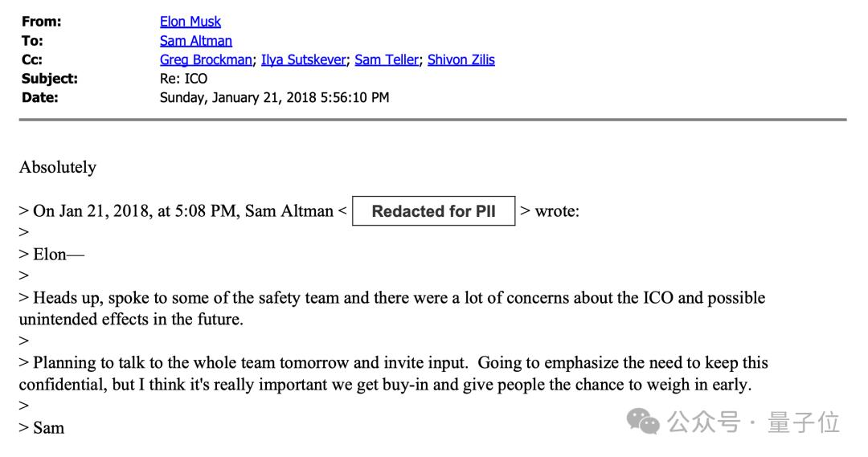Click the Date: header label
The height and width of the screenshot is (457, 868).
pyautogui.click(x=40, y=98)
